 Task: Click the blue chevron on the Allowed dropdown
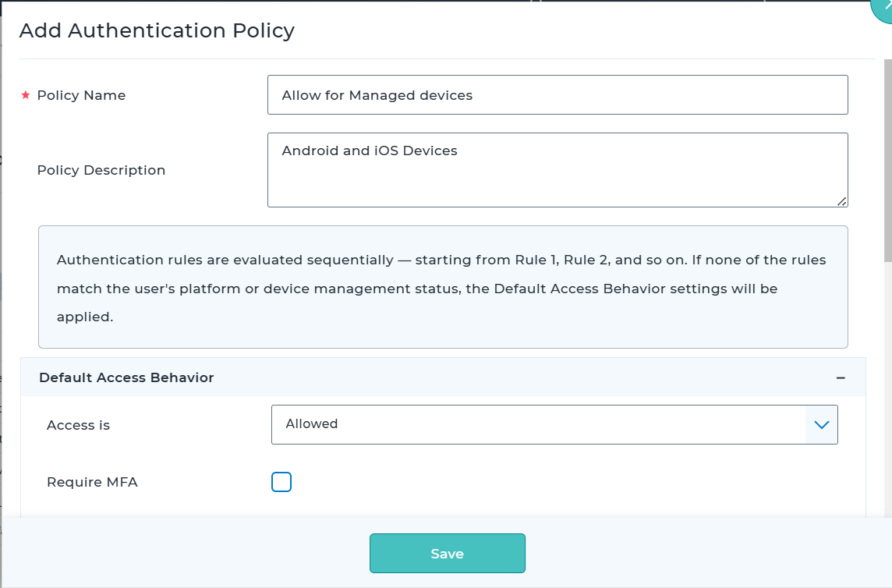pos(821,424)
